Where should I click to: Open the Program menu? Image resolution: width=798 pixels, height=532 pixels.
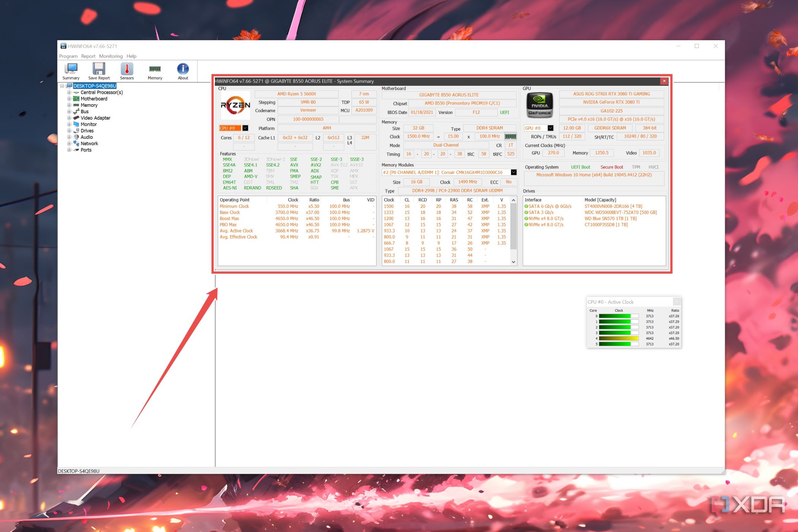tap(68, 56)
